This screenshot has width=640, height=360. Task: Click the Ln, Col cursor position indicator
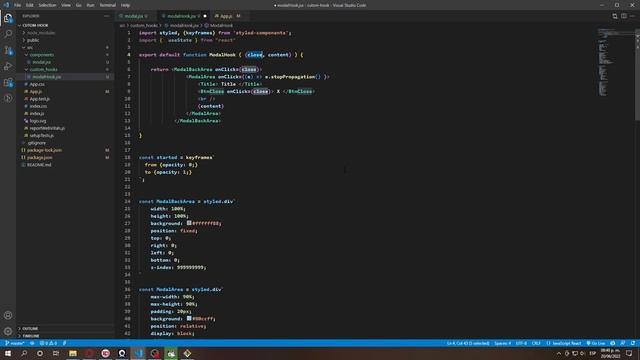click(468, 343)
